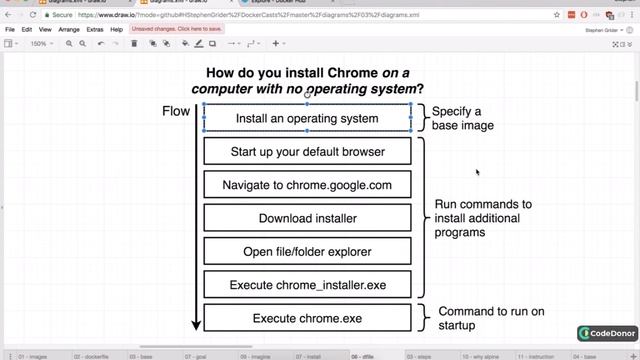
Task: Click the 'Specify a base image' label
Action: click(462, 118)
